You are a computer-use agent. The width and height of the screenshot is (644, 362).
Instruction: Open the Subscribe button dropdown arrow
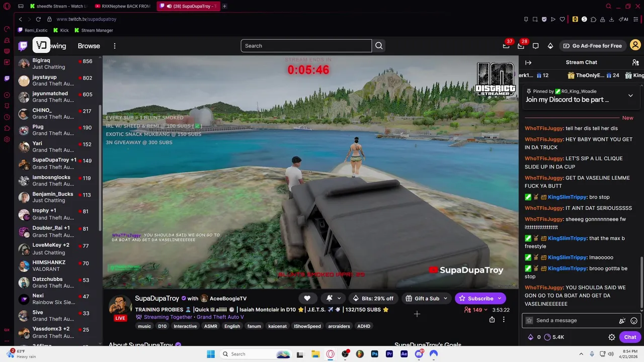[x=499, y=298]
